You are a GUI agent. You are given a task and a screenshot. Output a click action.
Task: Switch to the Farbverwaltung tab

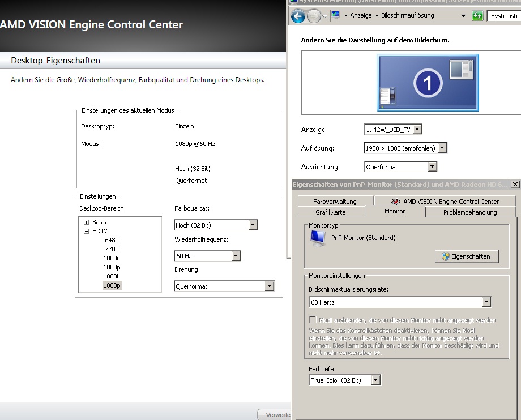point(335,201)
